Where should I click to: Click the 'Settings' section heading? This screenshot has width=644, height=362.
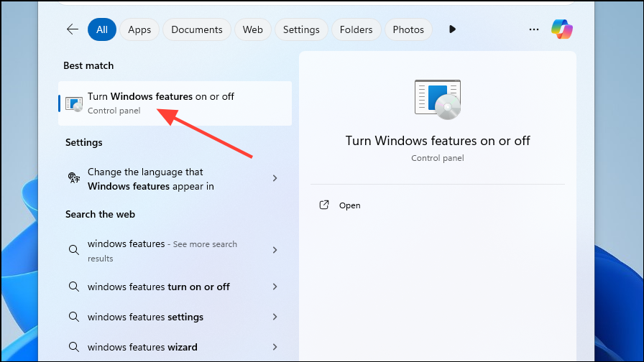(84, 142)
